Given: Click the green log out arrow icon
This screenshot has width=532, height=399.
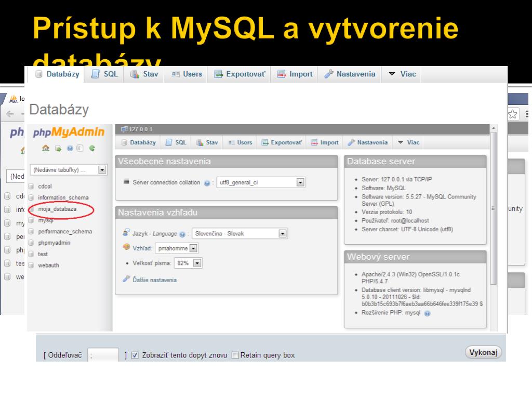Looking at the screenshot, I should [x=58, y=148].
